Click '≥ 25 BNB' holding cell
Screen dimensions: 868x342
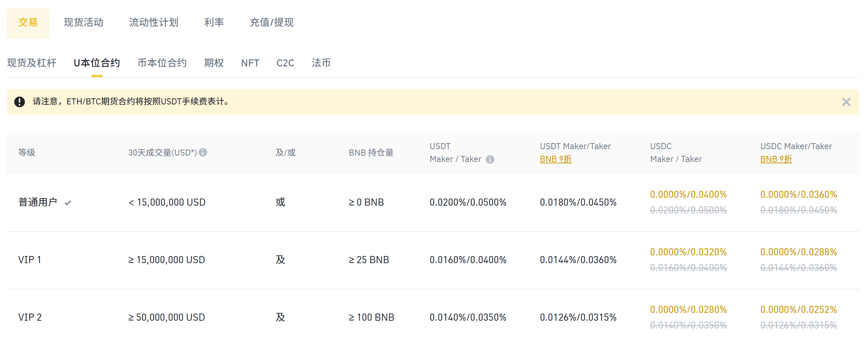pos(369,260)
